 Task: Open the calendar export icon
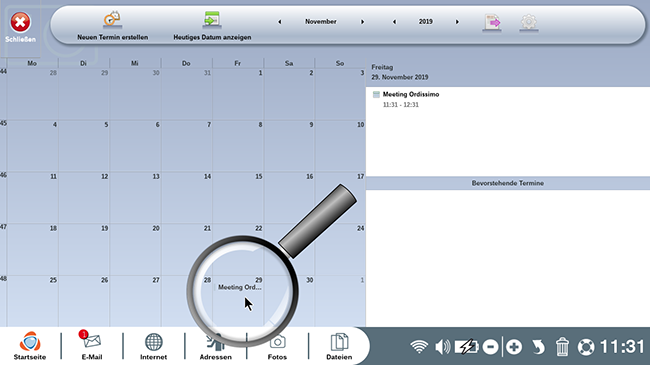pyautogui.click(x=492, y=22)
